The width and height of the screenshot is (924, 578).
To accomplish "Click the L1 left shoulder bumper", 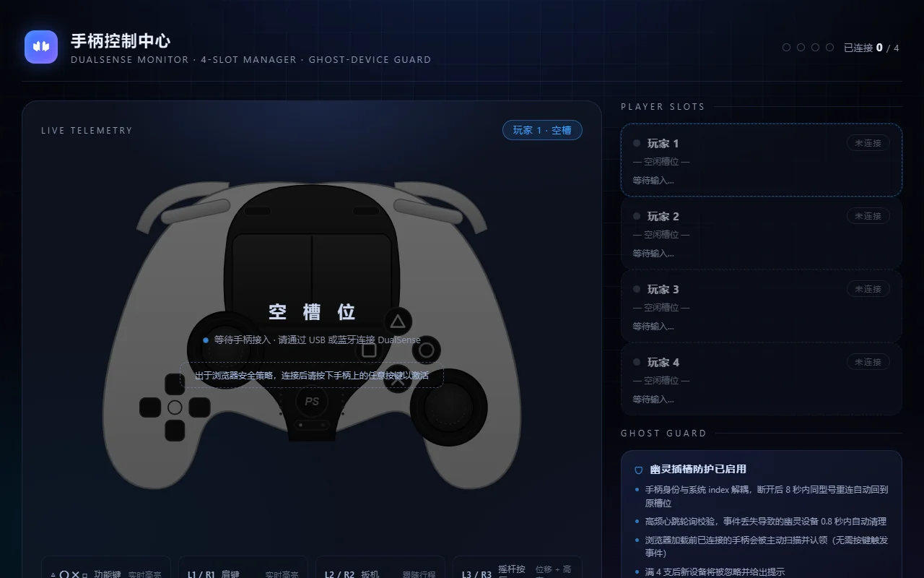I will (x=195, y=212).
